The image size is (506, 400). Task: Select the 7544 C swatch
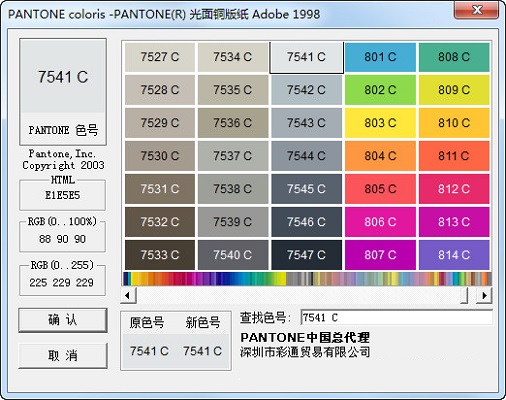pyautogui.click(x=307, y=156)
